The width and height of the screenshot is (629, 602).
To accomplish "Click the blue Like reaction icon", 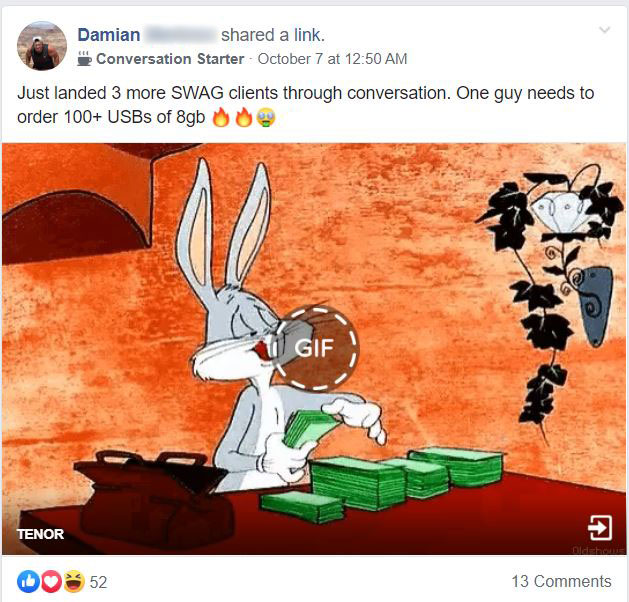I will (x=28, y=582).
